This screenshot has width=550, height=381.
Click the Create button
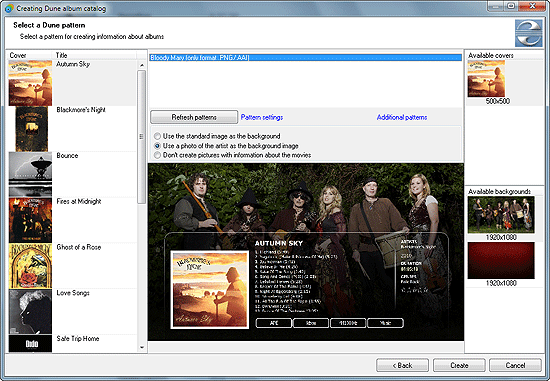coord(459,365)
